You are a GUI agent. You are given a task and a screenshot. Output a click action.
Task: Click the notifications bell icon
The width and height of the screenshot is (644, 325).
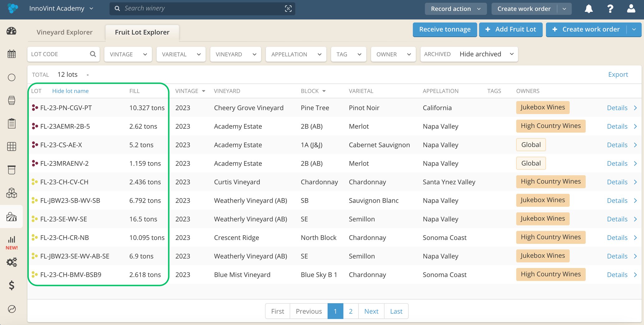coord(589,8)
